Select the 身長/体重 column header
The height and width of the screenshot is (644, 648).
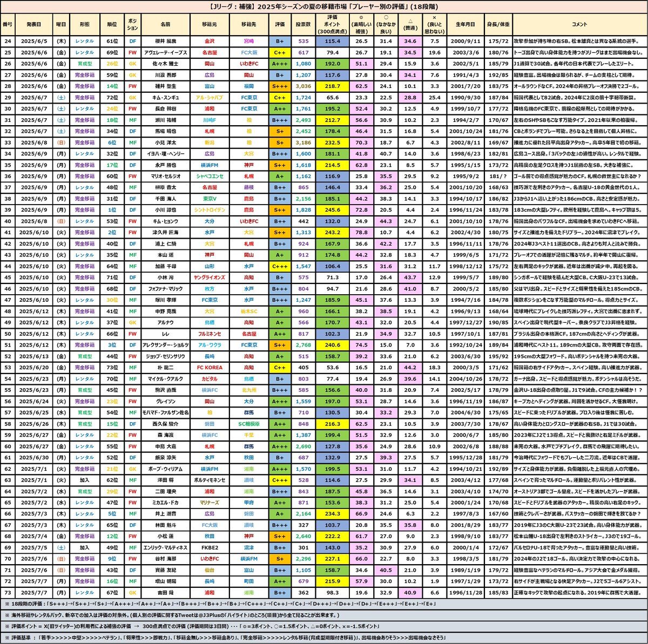coord(497,24)
